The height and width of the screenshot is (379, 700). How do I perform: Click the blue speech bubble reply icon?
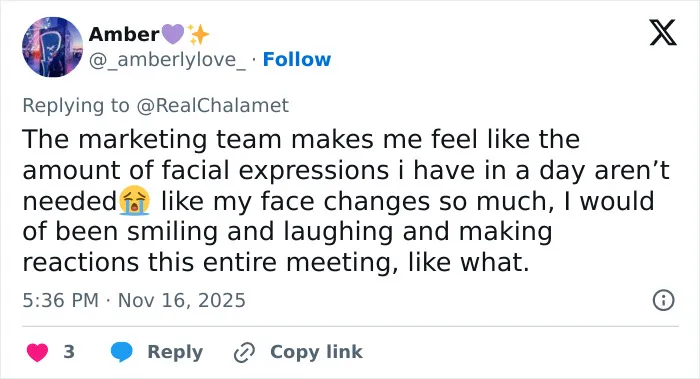click(121, 352)
